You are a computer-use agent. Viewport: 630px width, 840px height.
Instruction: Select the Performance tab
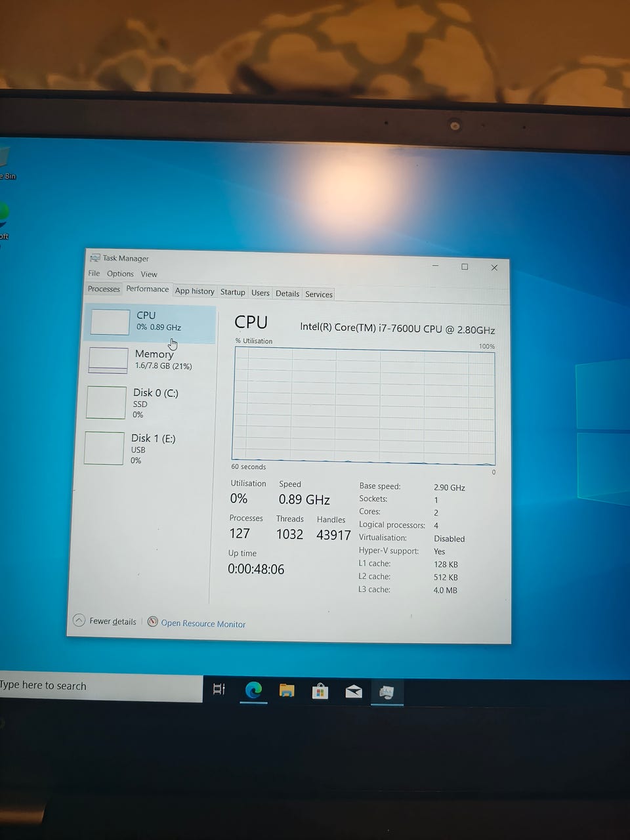pyautogui.click(x=148, y=289)
